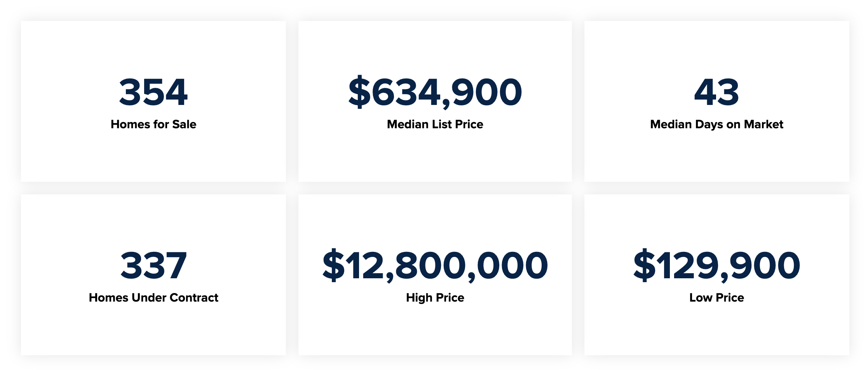Click the $129,900 low price figure
Image resolution: width=868 pixels, height=370 pixels.
click(x=717, y=265)
